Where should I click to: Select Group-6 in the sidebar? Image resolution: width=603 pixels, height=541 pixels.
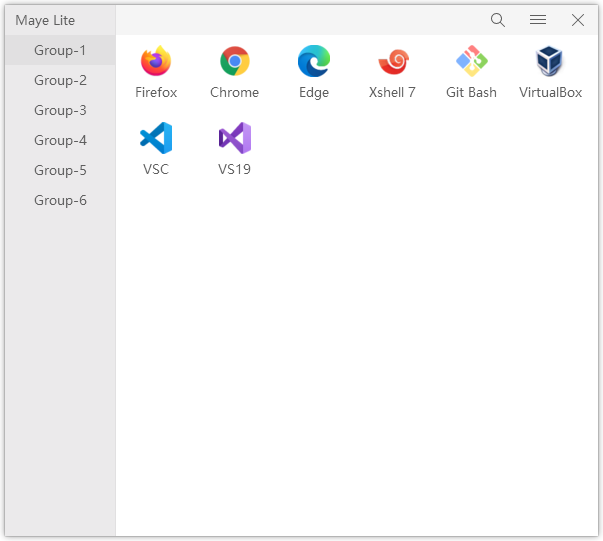tap(60, 200)
